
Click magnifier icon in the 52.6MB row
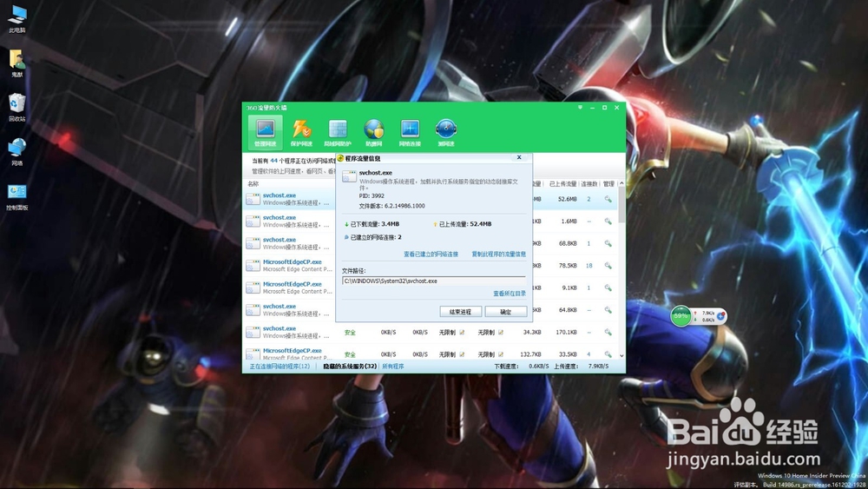pyautogui.click(x=608, y=200)
